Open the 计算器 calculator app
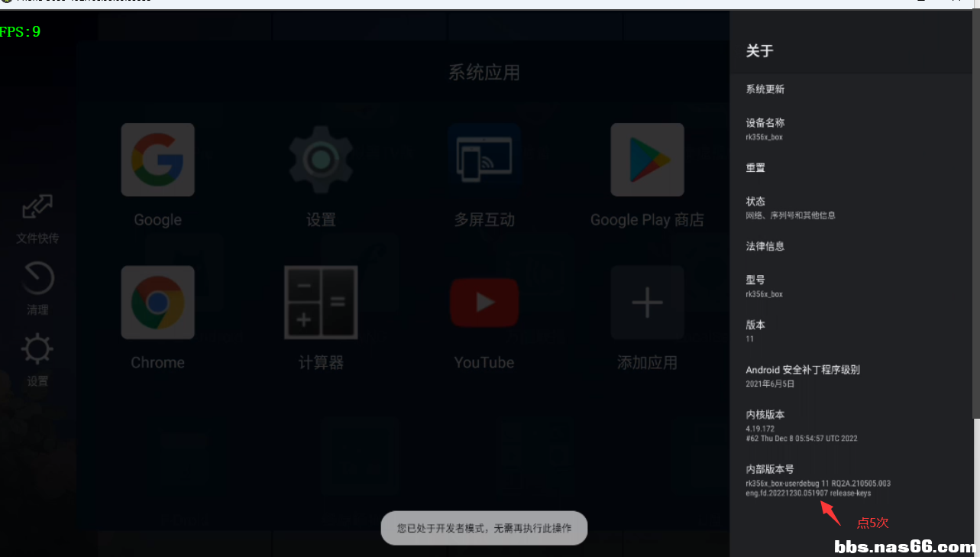 coord(321,303)
